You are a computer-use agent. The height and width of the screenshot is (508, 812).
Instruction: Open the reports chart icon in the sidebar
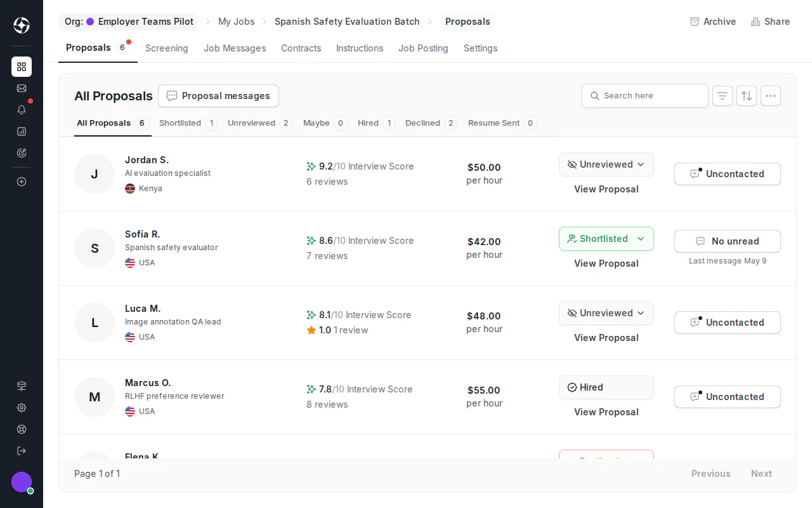click(x=22, y=131)
